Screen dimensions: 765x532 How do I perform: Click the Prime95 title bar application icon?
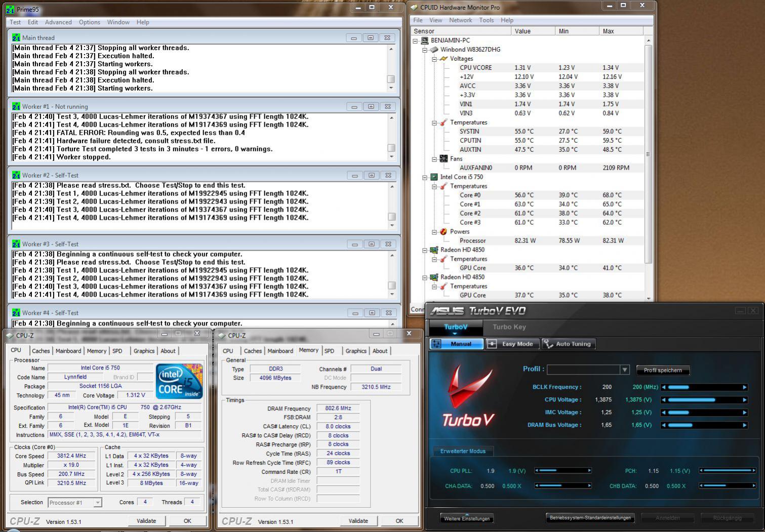[10, 9]
